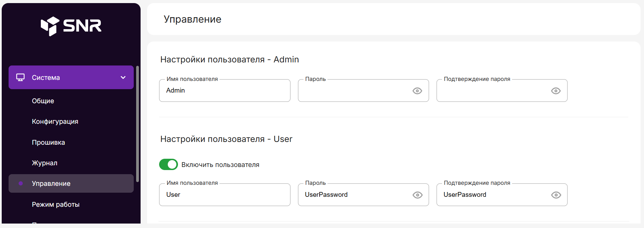Toggle visibility of the User password field
The width and height of the screenshot is (644, 228).
tap(417, 195)
